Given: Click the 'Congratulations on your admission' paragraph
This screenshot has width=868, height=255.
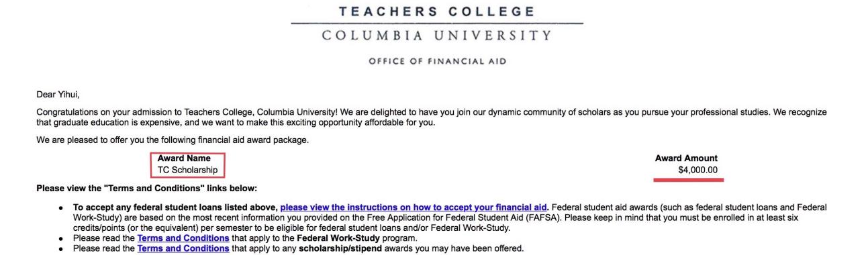Looking at the screenshot, I should [432, 117].
